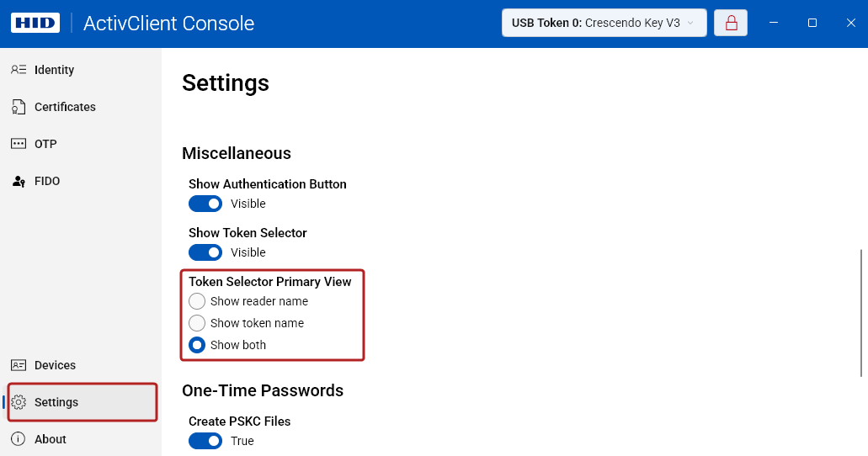Viewport: 868px width, 456px height.
Task: Turn off Create PSKC Files toggle
Action: tap(205, 441)
